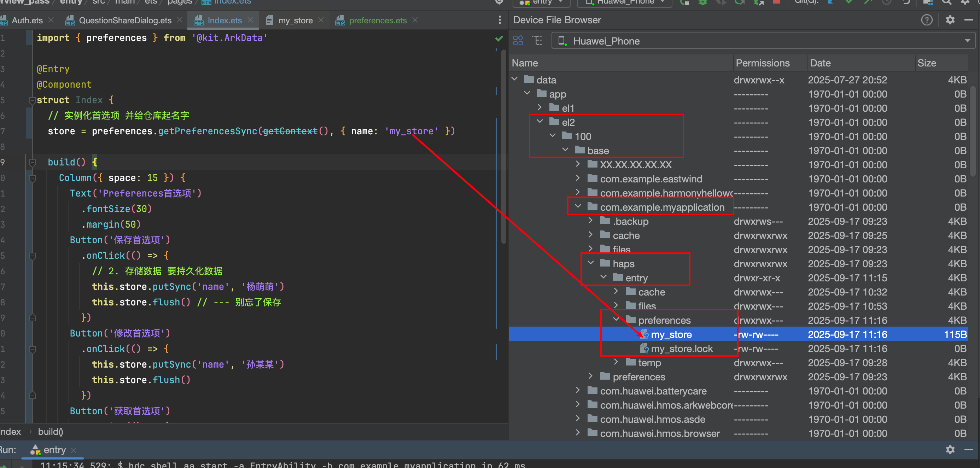The image size is (980, 468).
Task: Switch to application view mode icon
Action: click(518, 41)
